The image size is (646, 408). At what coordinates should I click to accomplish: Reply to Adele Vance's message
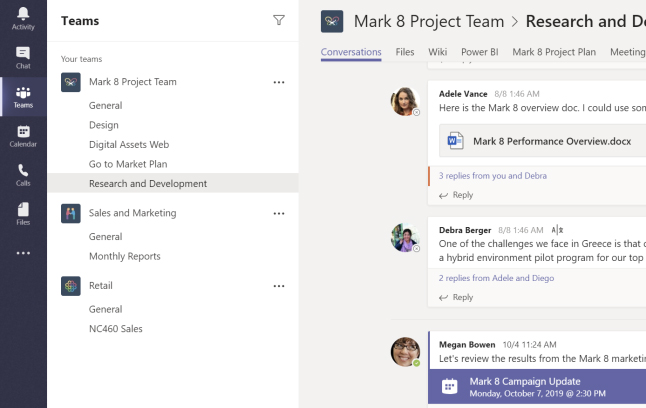tap(456, 195)
